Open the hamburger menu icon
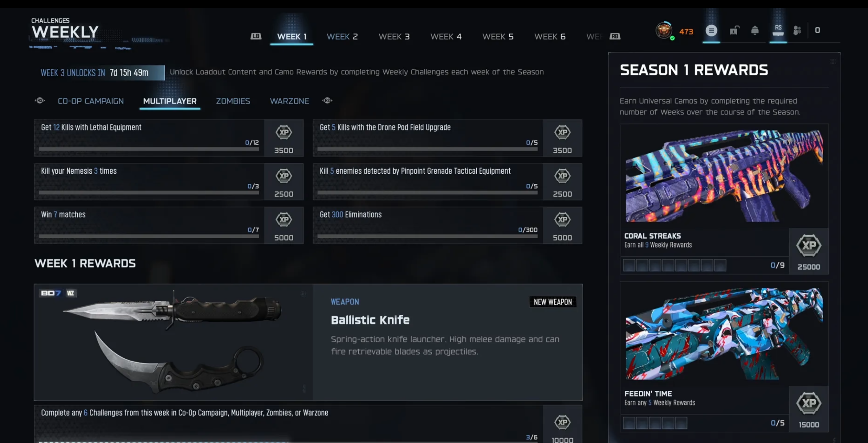Image resolution: width=868 pixels, height=443 pixels. [711, 31]
